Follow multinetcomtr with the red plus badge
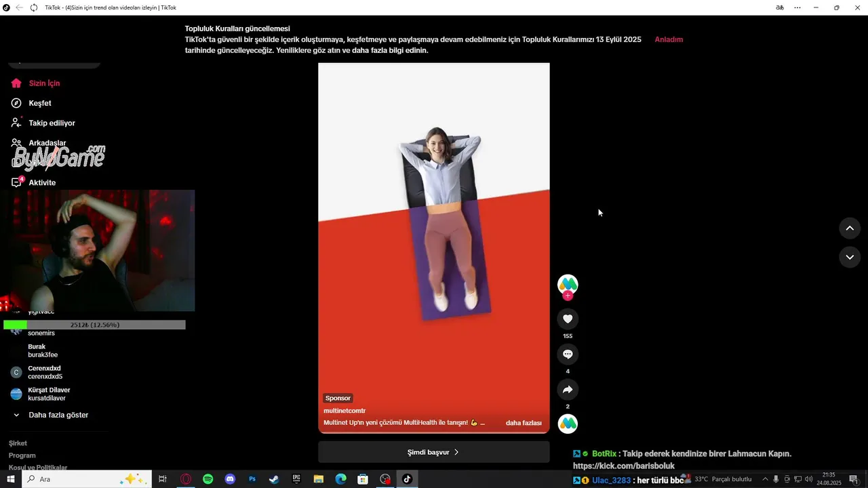This screenshot has width=868, height=488. (x=568, y=296)
